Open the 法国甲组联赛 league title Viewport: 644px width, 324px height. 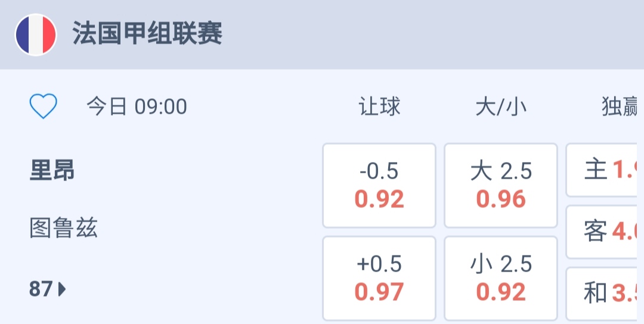pyautogui.click(x=147, y=34)
